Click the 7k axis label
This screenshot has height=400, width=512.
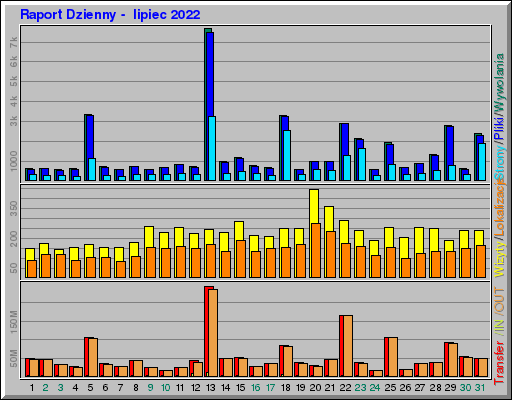13,42
